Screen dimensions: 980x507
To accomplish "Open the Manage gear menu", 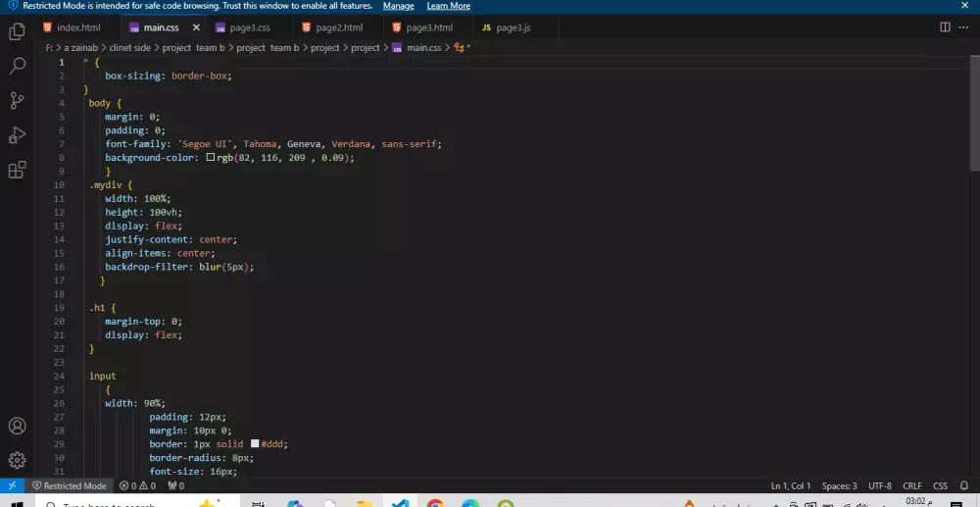I will pos(17,460).
